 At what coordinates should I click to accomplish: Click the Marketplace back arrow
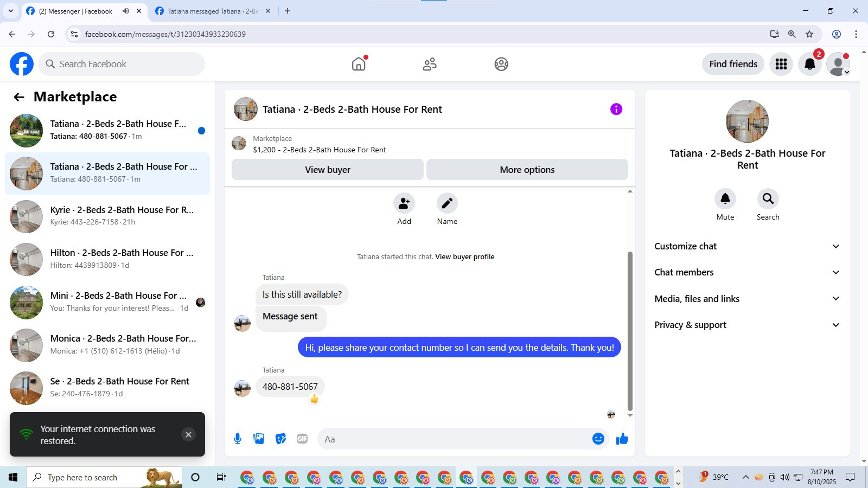pos(19,97)
